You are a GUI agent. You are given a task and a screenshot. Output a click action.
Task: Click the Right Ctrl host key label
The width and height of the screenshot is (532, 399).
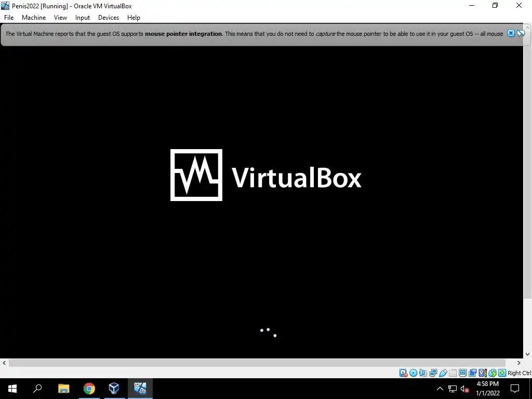tap(520, 373)
